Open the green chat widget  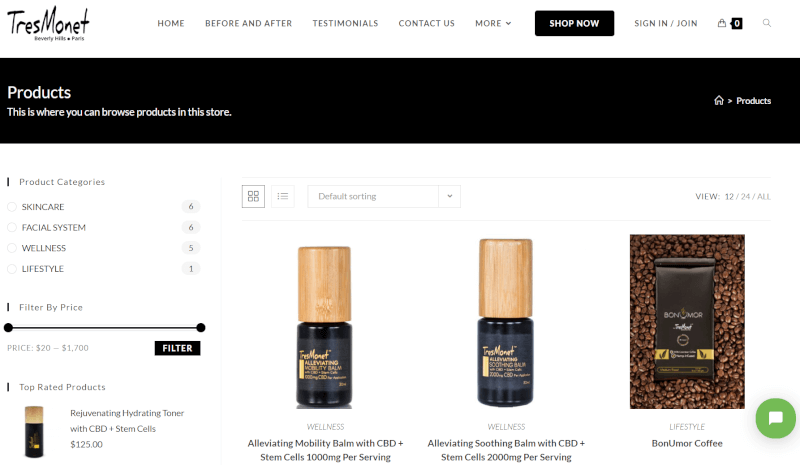tap(776, 418)
